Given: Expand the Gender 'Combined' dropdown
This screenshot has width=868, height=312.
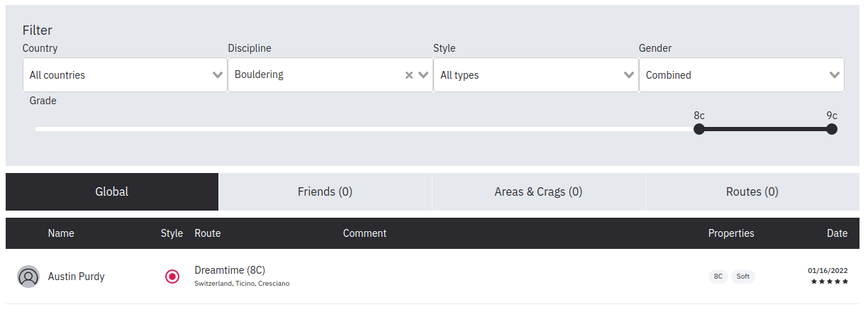Looking at the screenshot, I should [742, 75].
